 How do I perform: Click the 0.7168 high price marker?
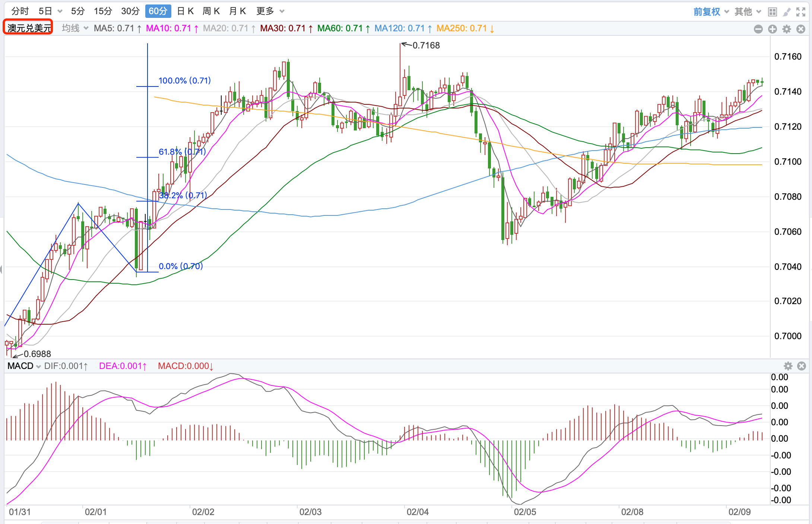coord(426,45)
